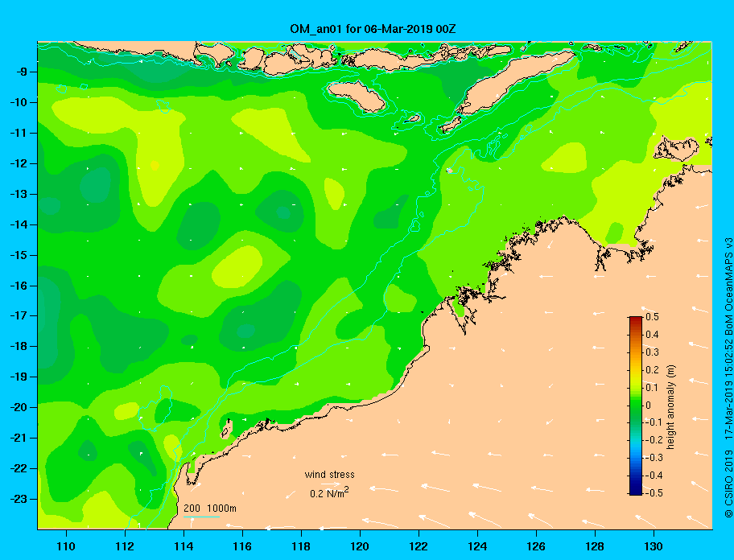Viewport: 734px width, 560px height.
Task: Click the latitude axis label -15
Action: coord(19,255)
